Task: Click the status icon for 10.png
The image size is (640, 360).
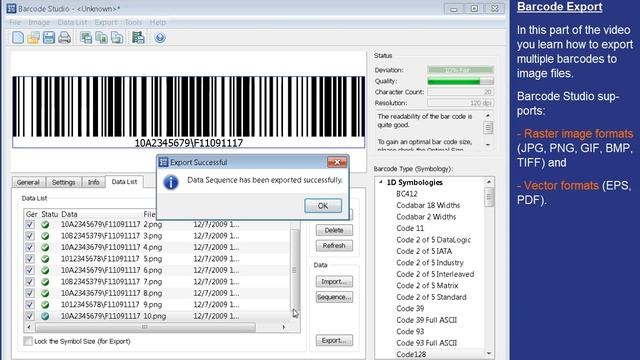Action: click(45, 316)
